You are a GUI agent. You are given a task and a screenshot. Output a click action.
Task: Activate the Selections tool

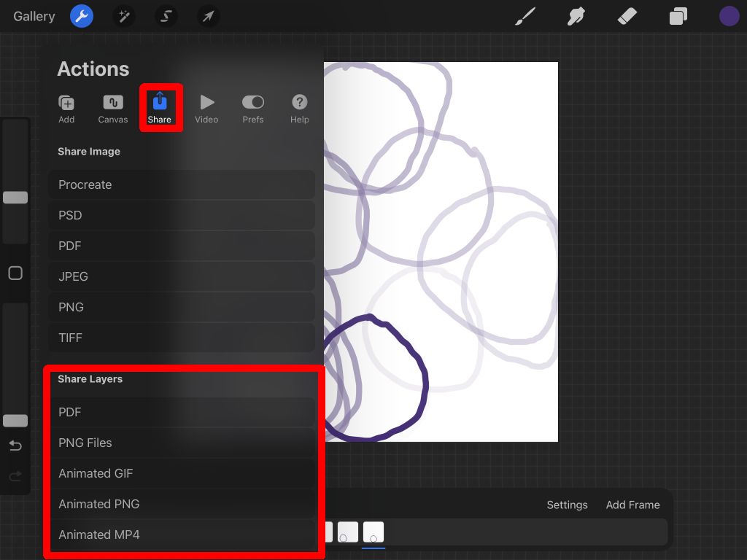pos(166,16)
